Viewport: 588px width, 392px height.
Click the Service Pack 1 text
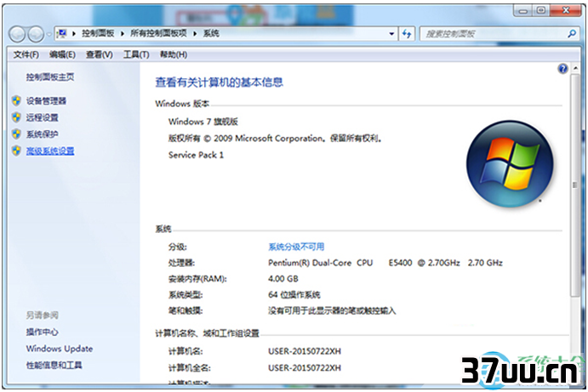coord(196,155)
